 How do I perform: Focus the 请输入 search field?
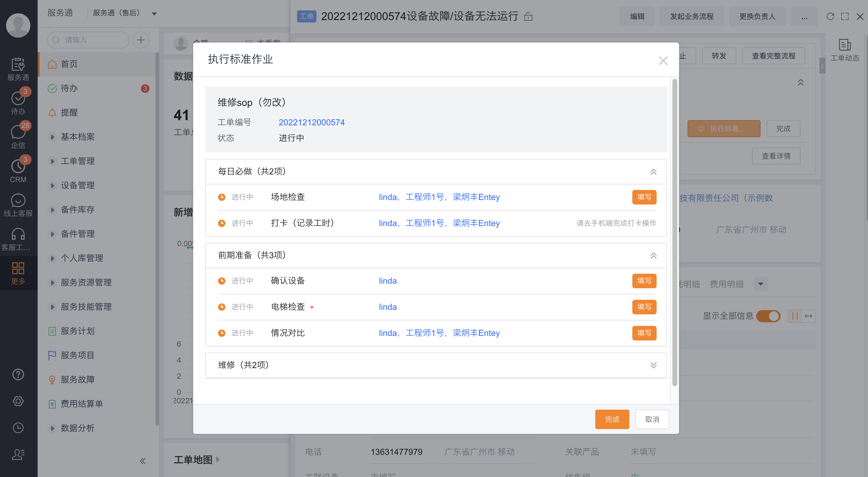coord(88,40)
